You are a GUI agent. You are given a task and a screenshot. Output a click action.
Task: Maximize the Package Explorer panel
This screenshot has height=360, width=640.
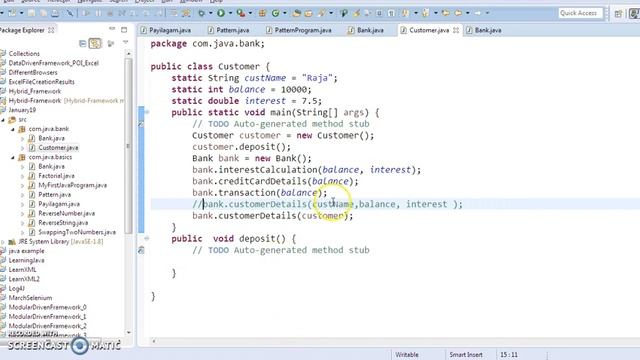(x=124, y=29)
